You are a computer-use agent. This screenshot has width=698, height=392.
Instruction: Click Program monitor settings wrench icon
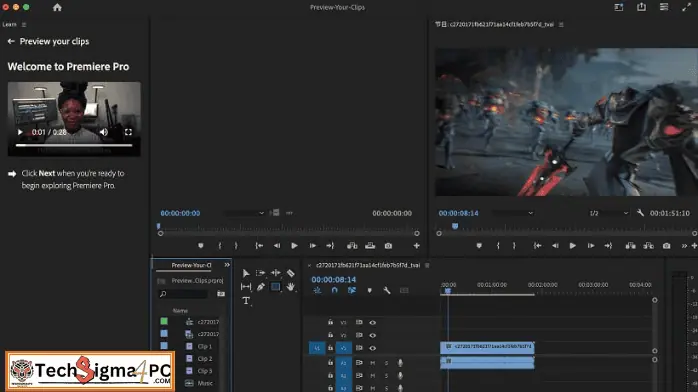coord(640,213)
